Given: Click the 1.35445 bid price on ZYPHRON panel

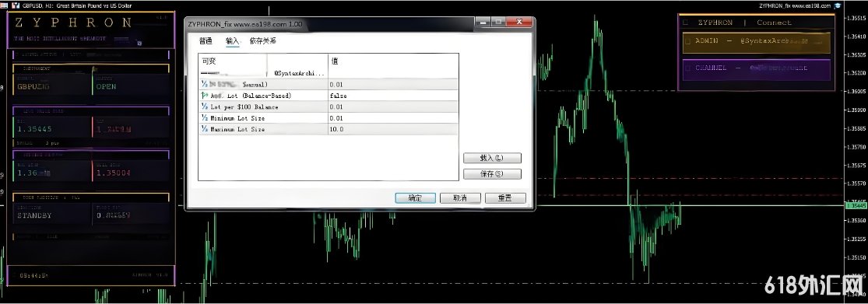Looking at the screenshot, I should (x=35, y=129).
